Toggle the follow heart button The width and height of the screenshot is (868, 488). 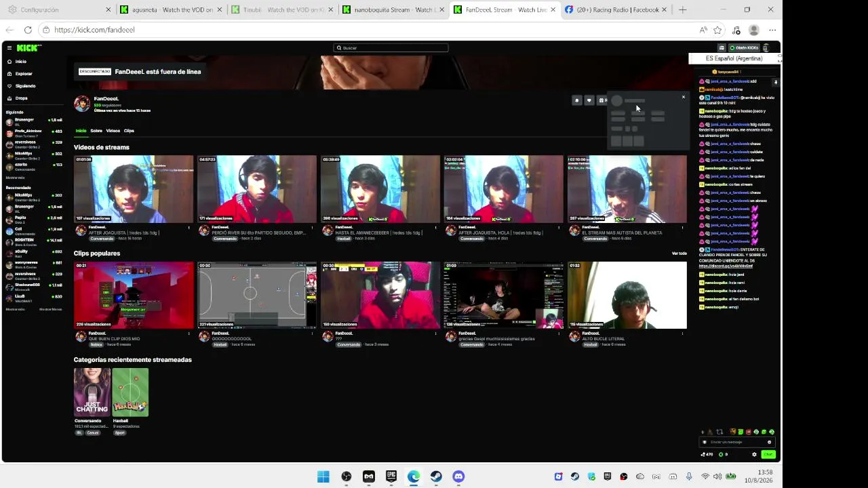[x=589, y=100]
